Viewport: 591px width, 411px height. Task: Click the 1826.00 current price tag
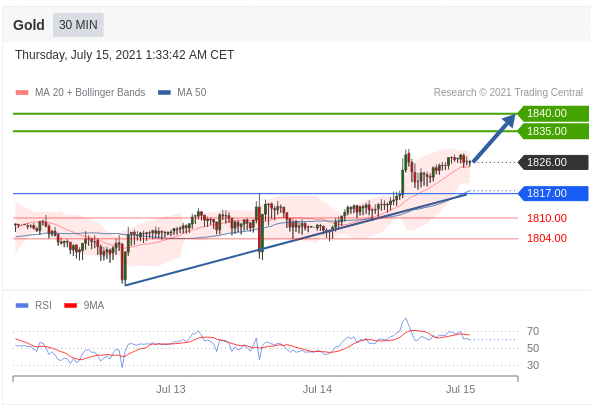(553, 162)
